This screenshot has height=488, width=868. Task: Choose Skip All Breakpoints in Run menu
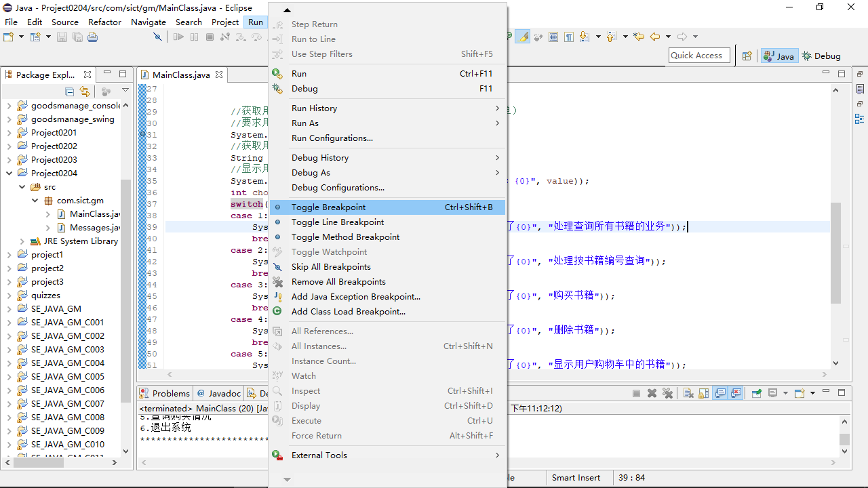[387, 267]
